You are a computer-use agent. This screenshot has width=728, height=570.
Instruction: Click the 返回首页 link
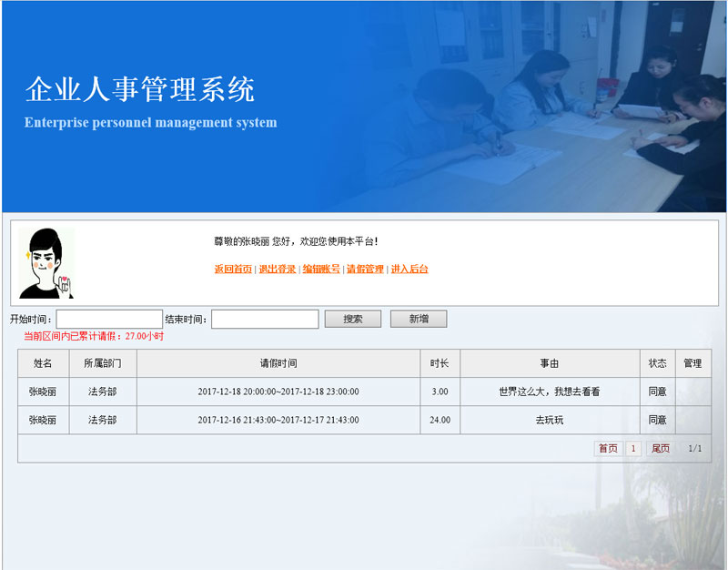coord(233,269)
